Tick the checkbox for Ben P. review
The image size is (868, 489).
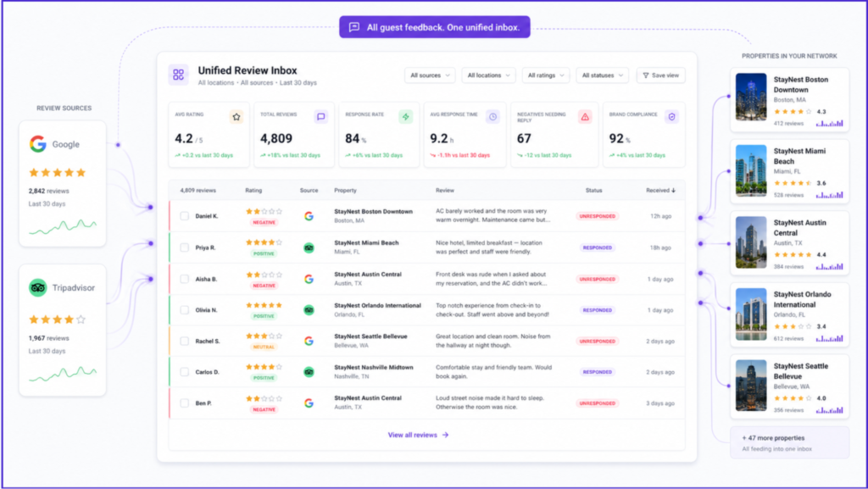184,403
